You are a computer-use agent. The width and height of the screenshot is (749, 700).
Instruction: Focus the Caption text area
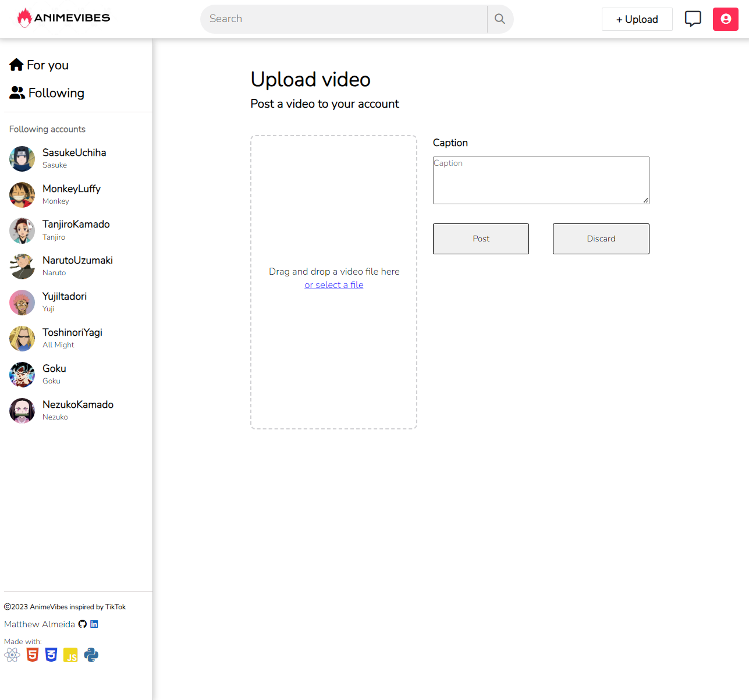point(541,180)
